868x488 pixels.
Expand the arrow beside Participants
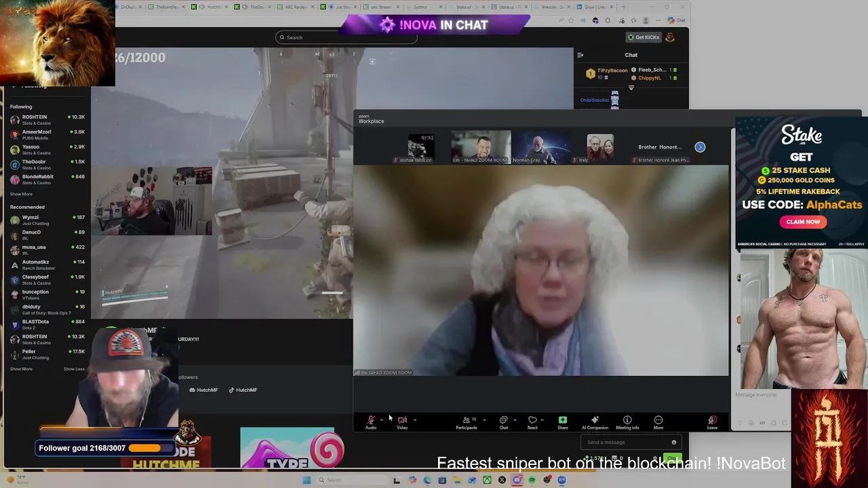pyautogui.click(x=484, y=420)
